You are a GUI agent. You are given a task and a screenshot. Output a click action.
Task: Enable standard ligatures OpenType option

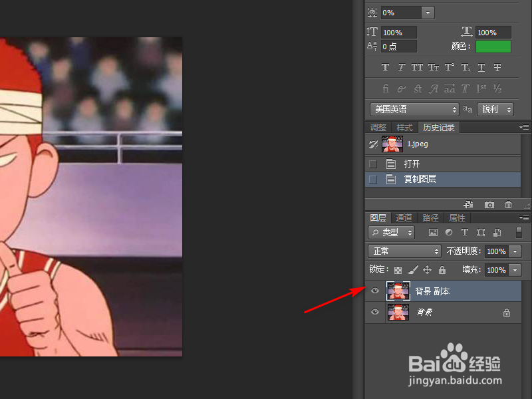[x=386, y=88]
